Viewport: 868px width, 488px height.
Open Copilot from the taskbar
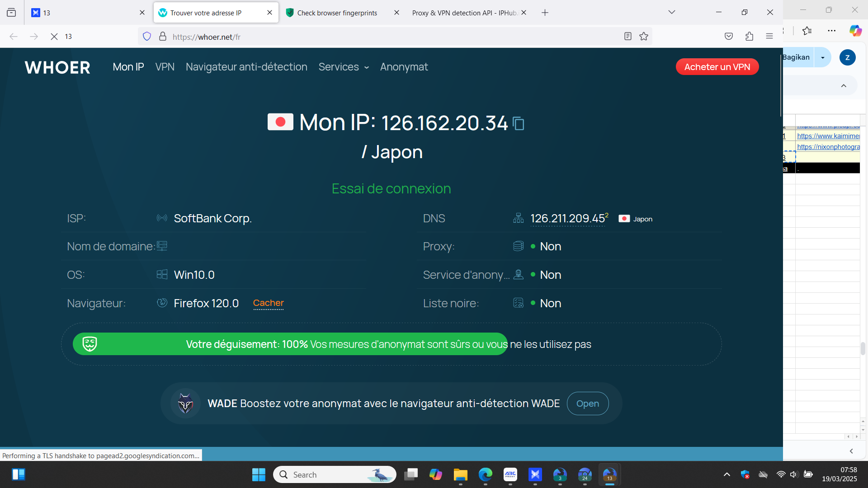pos(435,474)
